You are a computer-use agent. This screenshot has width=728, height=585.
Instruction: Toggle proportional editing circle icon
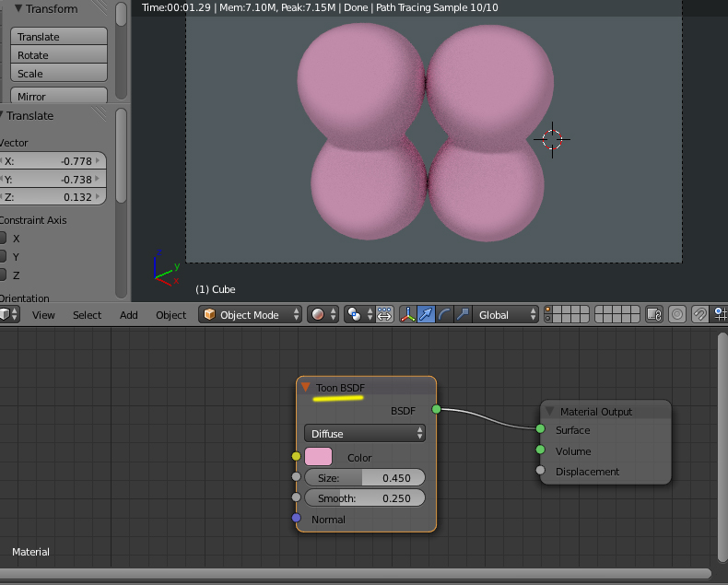[677, 314]
